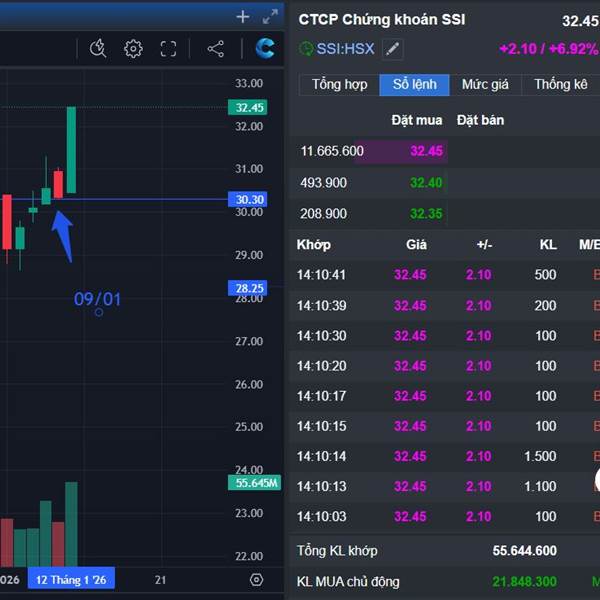Screen dimensions: 600x600
Task: Click KL MUA chủ động value 21.848.300
Action: click(x=524, y=582)
